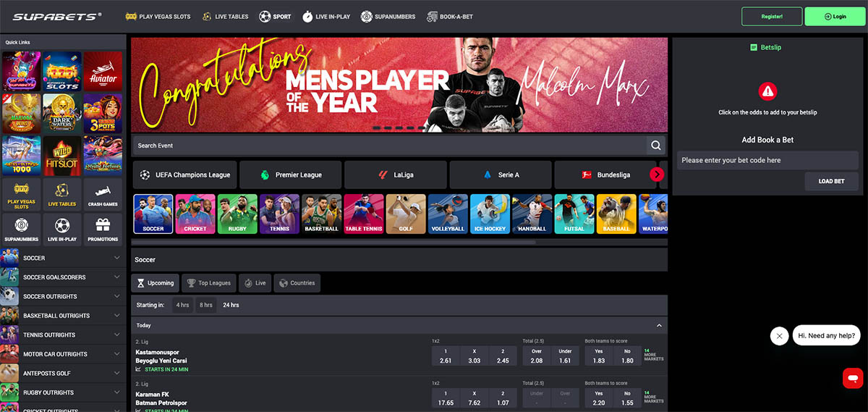Click the Register button
Screen dimensions: 868x412
772,16
